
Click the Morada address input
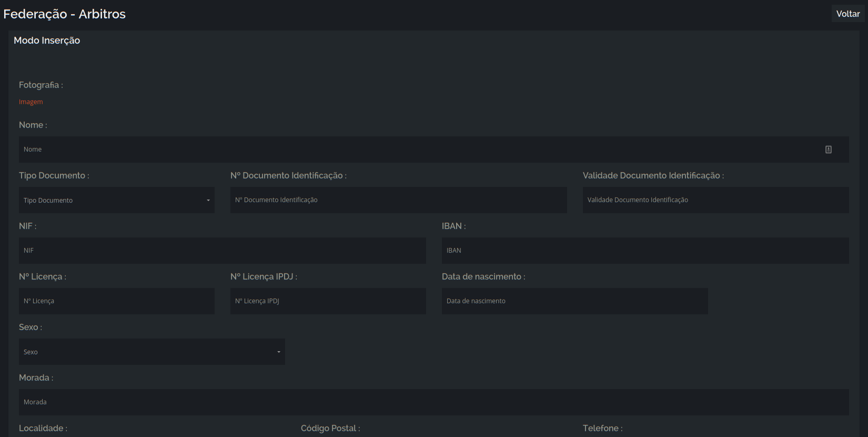coord(434,402)
